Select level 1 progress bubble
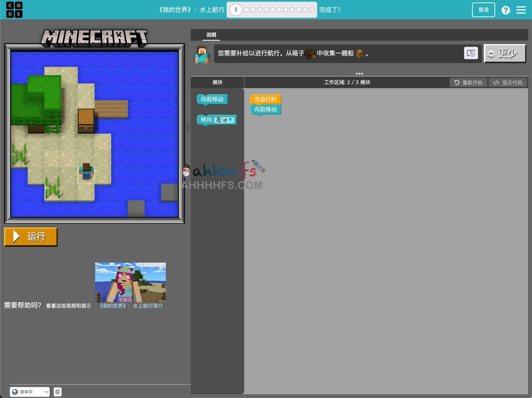Viewport: 532px width, 398px height. (x=236, y=10)
